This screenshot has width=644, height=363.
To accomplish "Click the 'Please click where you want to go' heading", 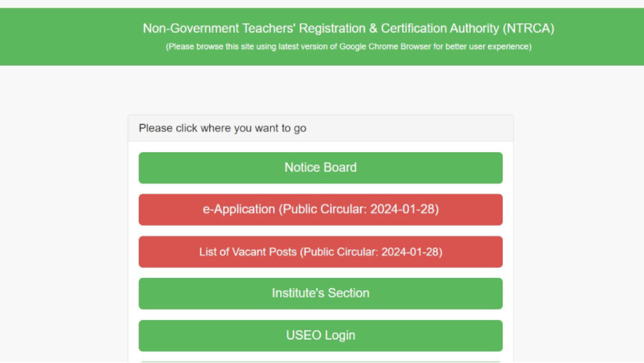I will click(222, 128).
